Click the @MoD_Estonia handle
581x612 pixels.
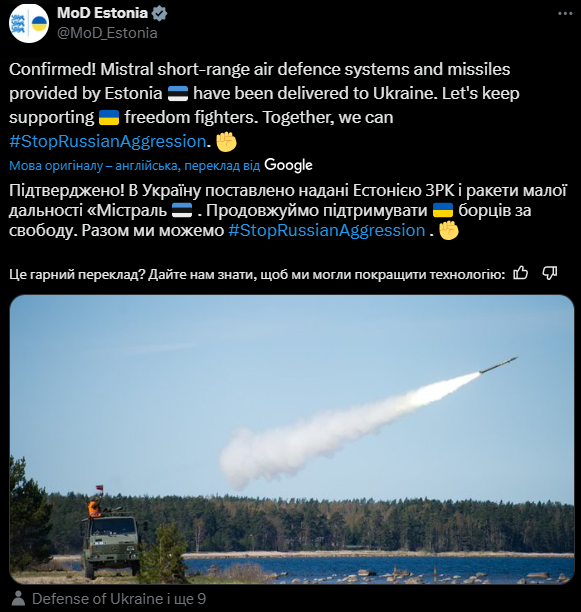pos(107,33)
